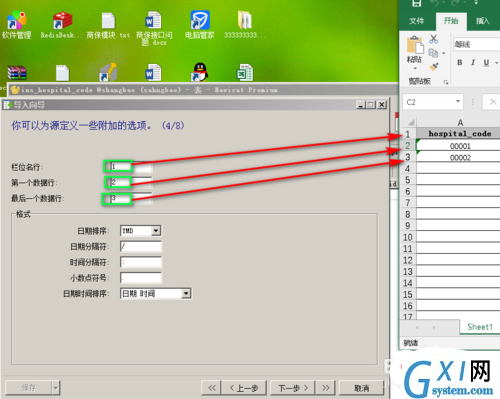Click the Excel save icon in title bar
Viewport: 500px width, 399px height.
pyautogui.click(x=416, y=3)
